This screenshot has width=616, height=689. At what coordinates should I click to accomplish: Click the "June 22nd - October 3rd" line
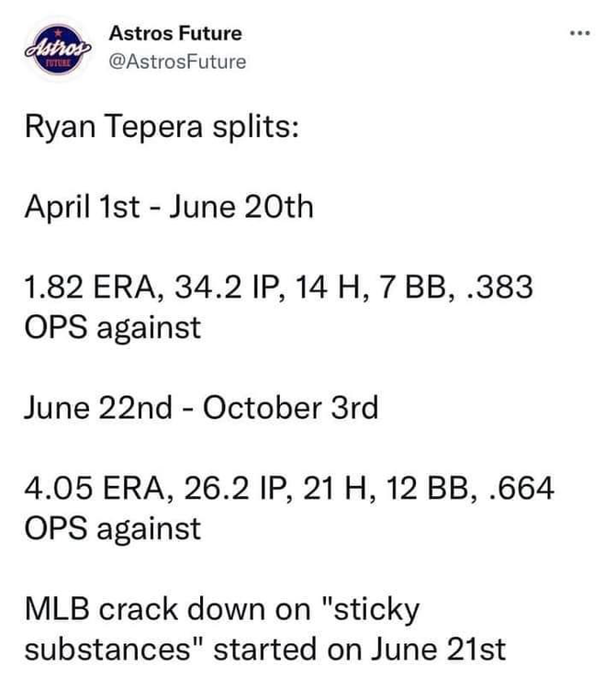(x=201, y=407)
